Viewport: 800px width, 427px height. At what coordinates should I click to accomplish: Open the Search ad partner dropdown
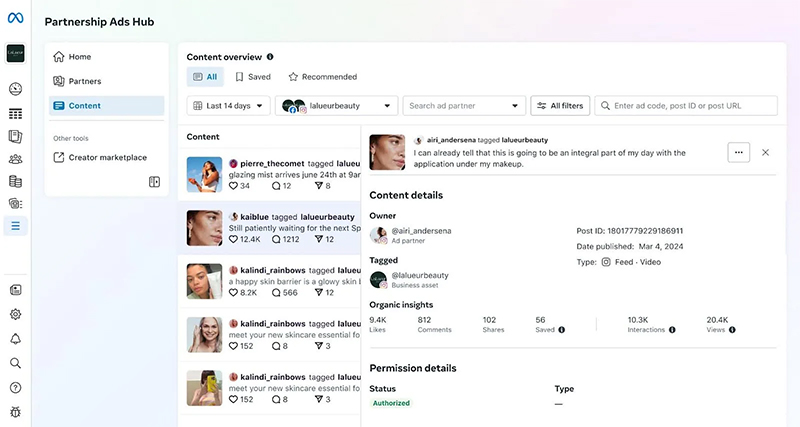pyautogui.click(x=464, y=106)
